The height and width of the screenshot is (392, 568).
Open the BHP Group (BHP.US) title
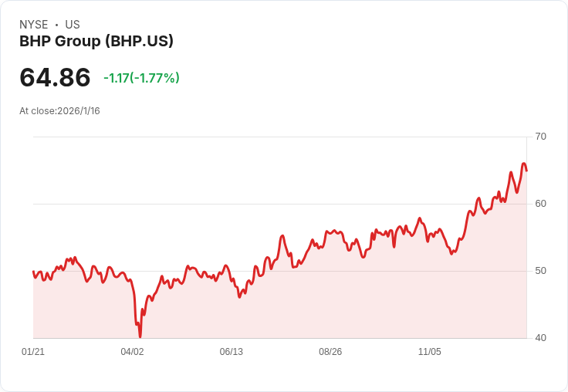coord(96,41)
